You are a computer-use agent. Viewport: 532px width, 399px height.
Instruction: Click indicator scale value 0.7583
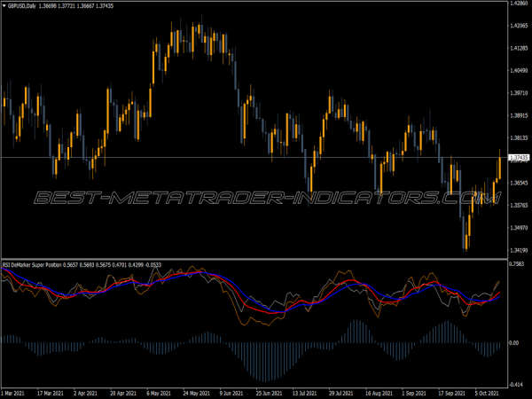[x=517, y=264]
